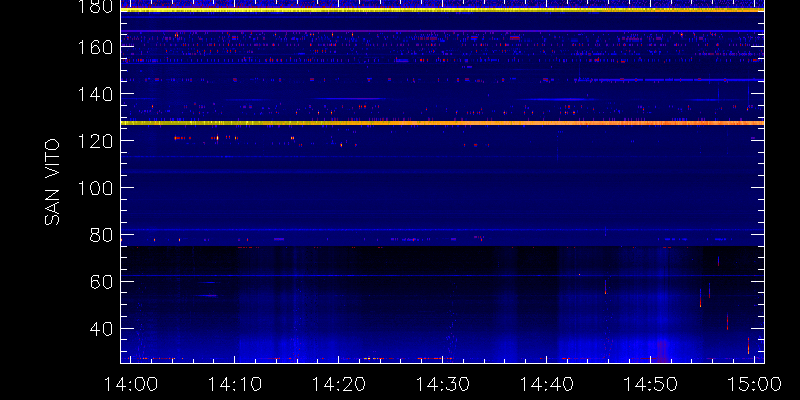
Task: Click the 100 frequency axis label
Action: (x=95, y=188)
